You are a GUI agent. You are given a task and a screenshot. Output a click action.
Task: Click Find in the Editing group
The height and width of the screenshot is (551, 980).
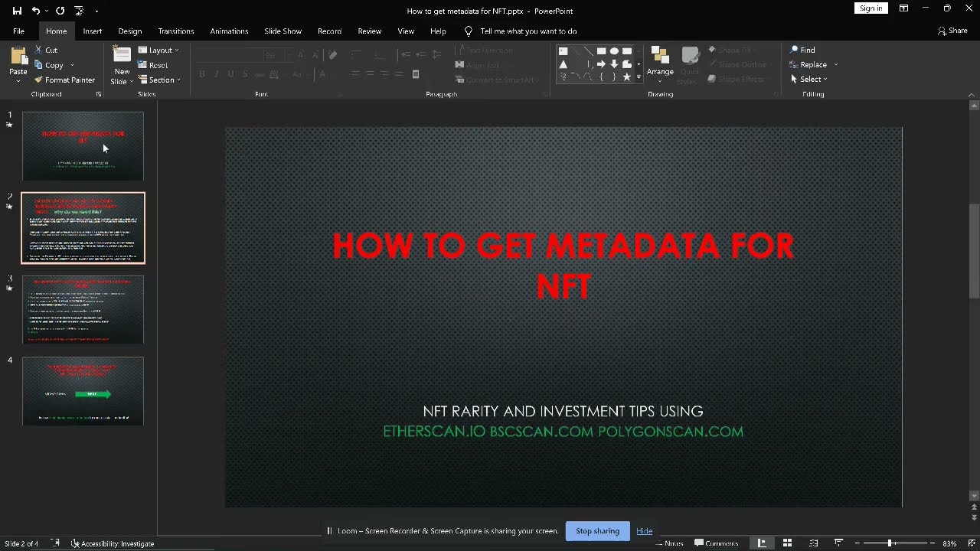[x=802, y=50]
